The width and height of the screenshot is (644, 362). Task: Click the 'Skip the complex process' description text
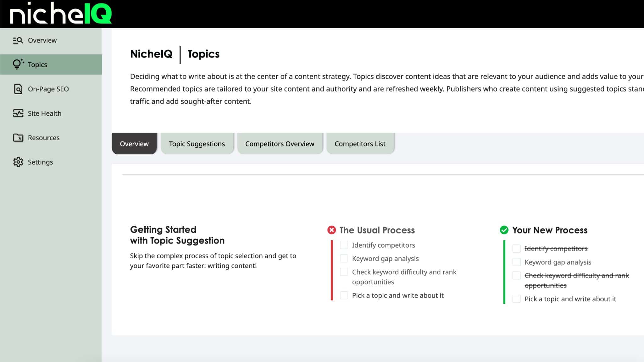pos(213,261)
